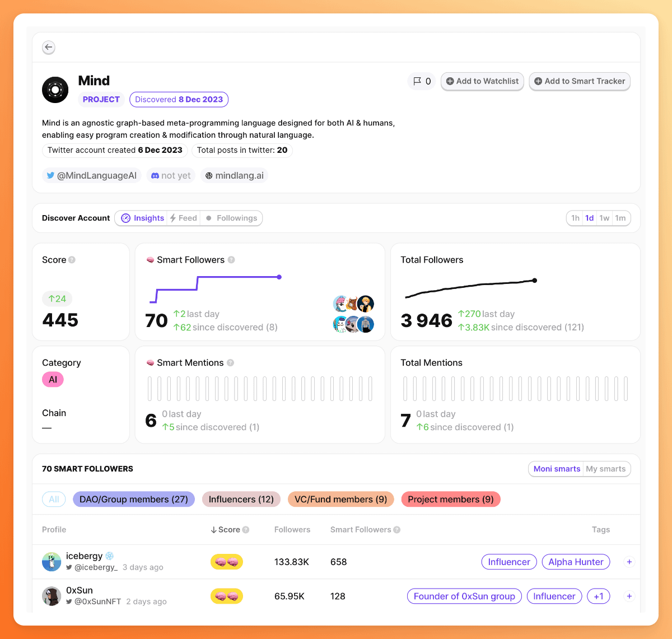Add Mind to Smart Tracker

[580, 81]
